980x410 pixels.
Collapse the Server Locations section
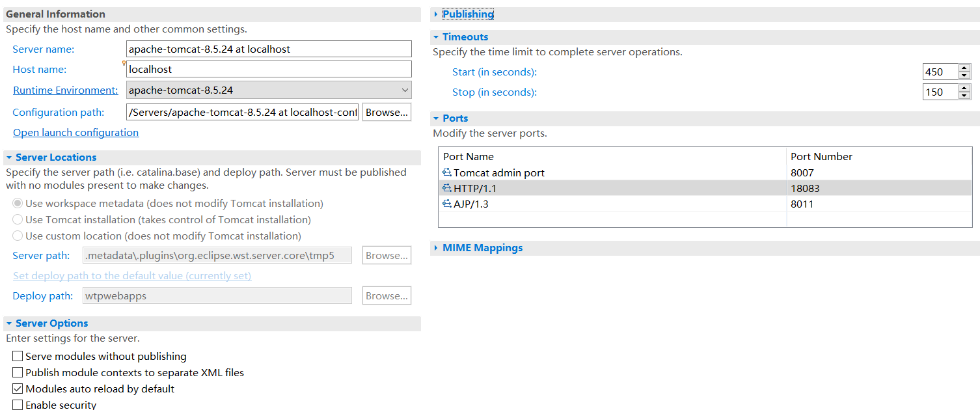click(x=9, y=157)
